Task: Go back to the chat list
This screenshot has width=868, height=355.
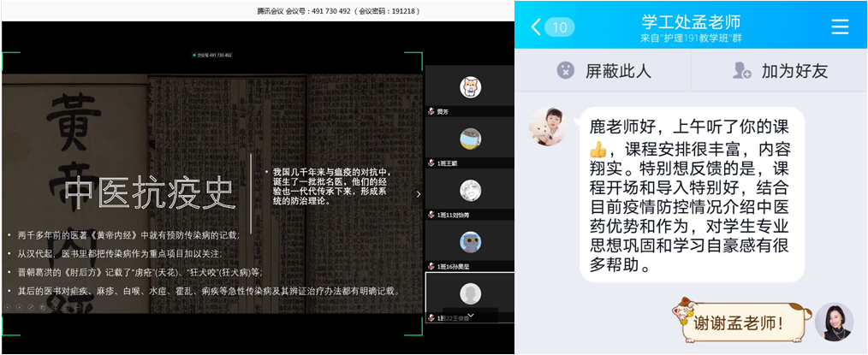Action: (x=536, y=27)
